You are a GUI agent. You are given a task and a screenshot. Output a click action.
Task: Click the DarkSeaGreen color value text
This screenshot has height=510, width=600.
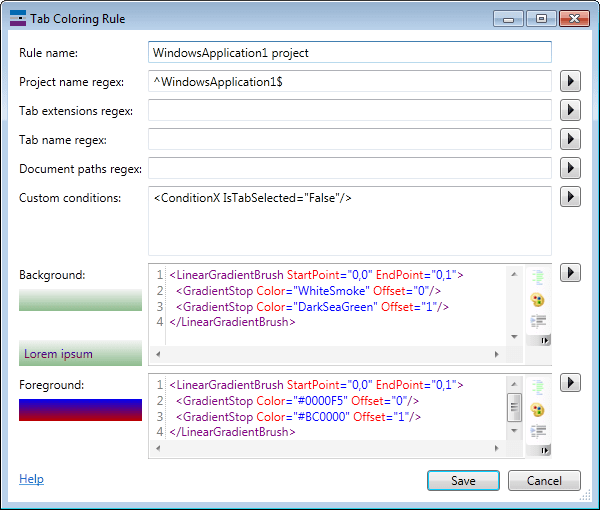(x=335, y=307)
